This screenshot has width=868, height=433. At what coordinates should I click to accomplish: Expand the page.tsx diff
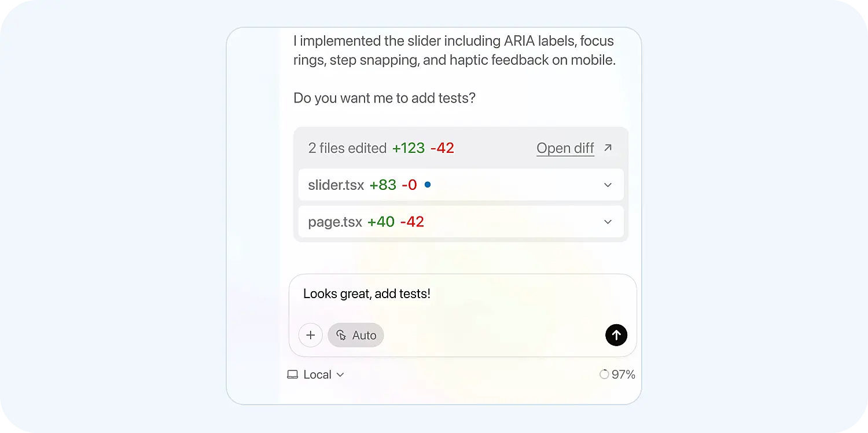click(x=608, y=222)
